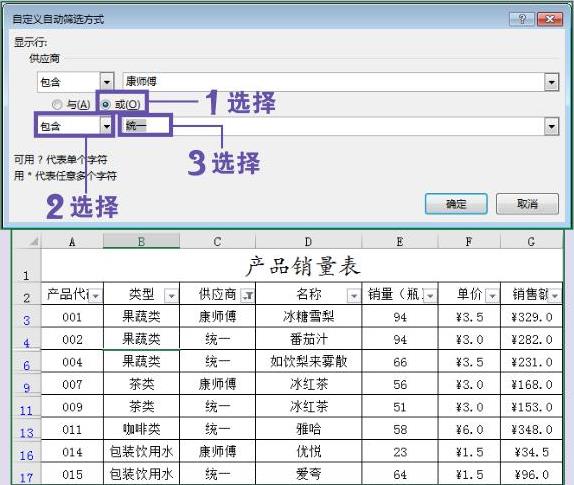Click the 冰糖雪梨 cell

[x=308, y=317]
